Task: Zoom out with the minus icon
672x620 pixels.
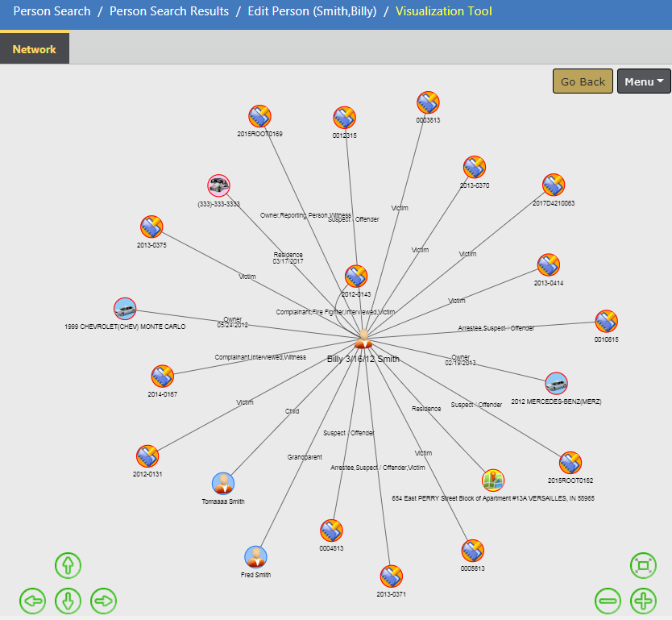Action: (608, 601)
